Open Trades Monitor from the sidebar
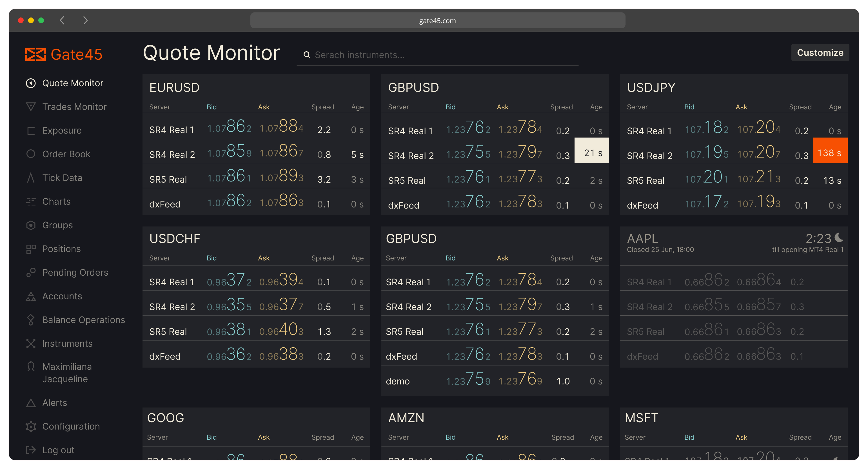This screenshot has height=469, width=868. 66,107
